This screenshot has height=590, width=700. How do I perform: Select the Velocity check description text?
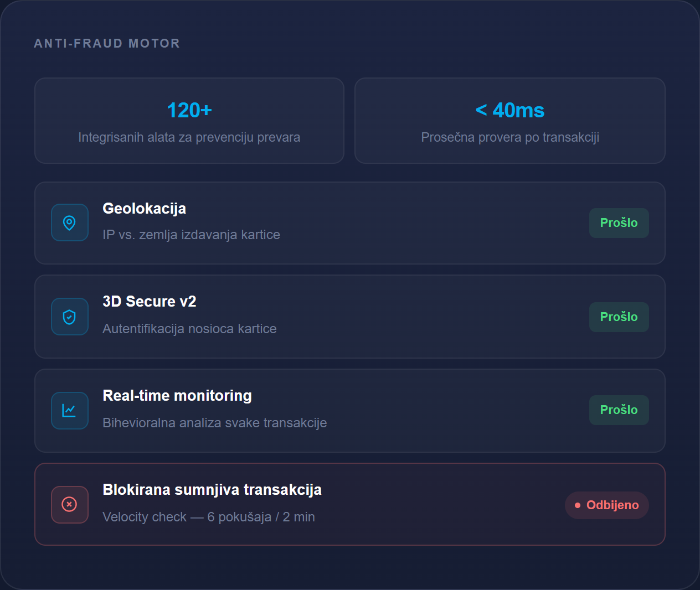209,517
